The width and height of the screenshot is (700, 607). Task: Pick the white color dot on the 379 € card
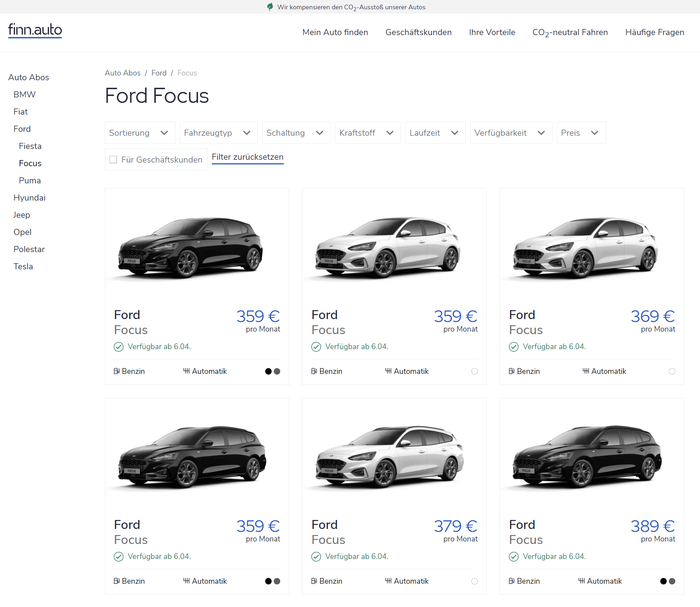point(475,581)
